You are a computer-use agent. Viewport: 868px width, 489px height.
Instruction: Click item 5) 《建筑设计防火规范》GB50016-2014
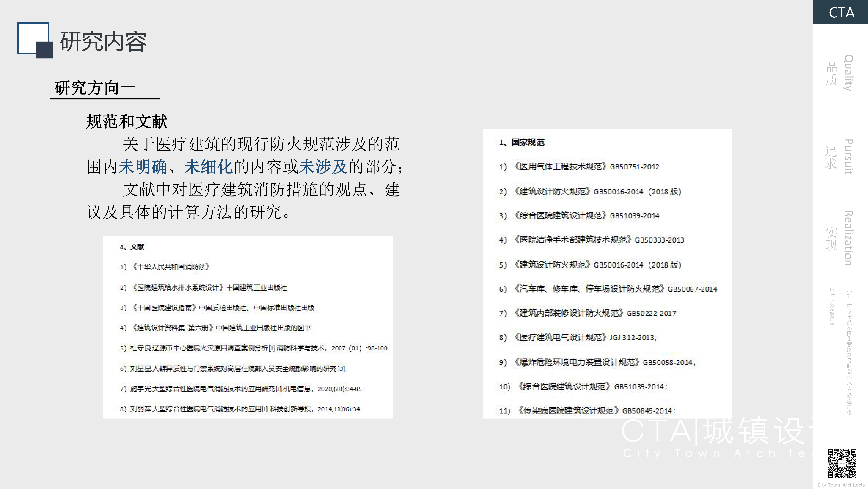pyautogui.click(x=590, y=265)
